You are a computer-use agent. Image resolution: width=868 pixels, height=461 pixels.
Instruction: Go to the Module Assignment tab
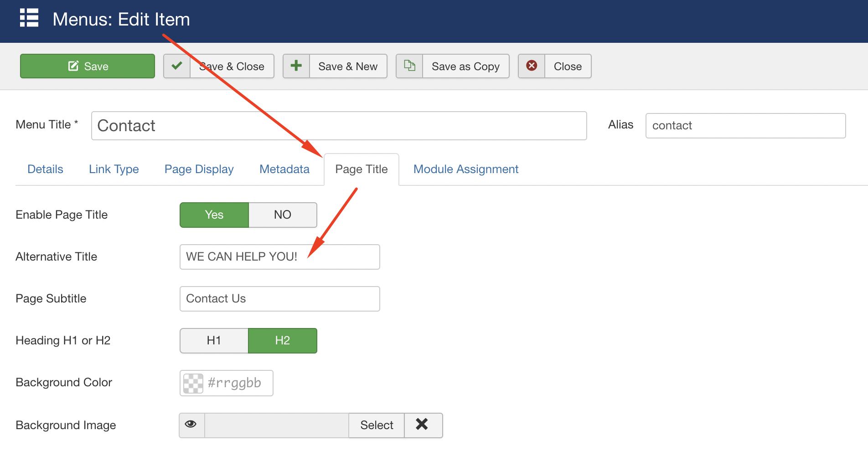tap(466, 169)
